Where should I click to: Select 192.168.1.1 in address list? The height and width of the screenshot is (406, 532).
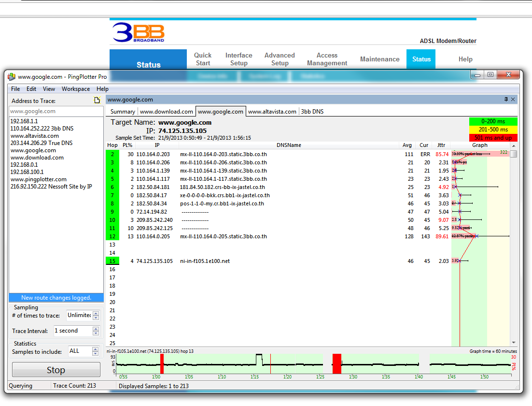pos(24,121)
